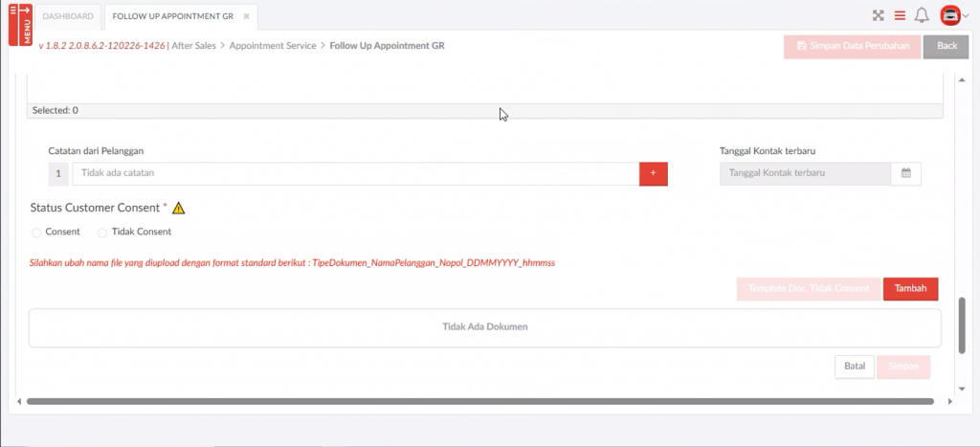Click the Catatan dari Pelanggan text field
This screenshot has height=447, width=980.
pos(355,173)
